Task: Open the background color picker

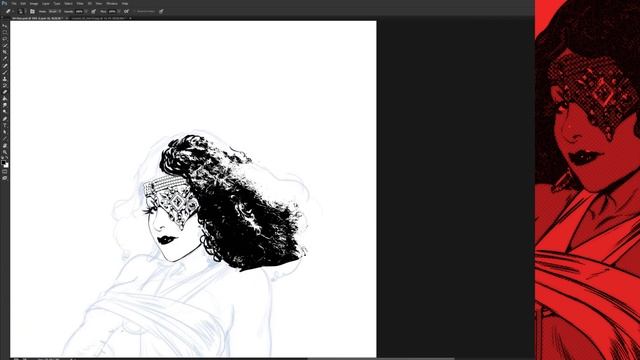Action: click(x=6, y=165)
